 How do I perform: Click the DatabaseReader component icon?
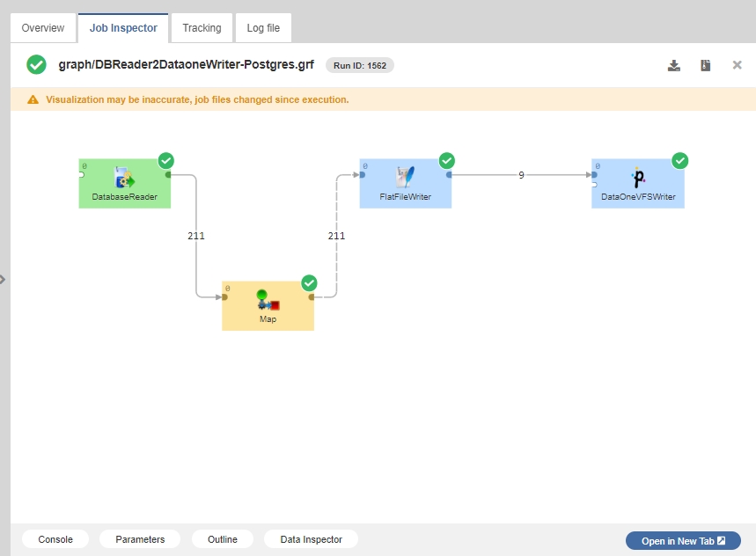(124, 178)
